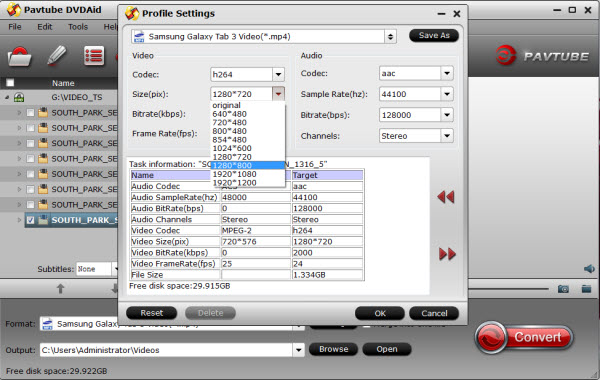This screenshot has height=380, width=600.
Task: Open the Tools menu
Action: pos(78,27)
